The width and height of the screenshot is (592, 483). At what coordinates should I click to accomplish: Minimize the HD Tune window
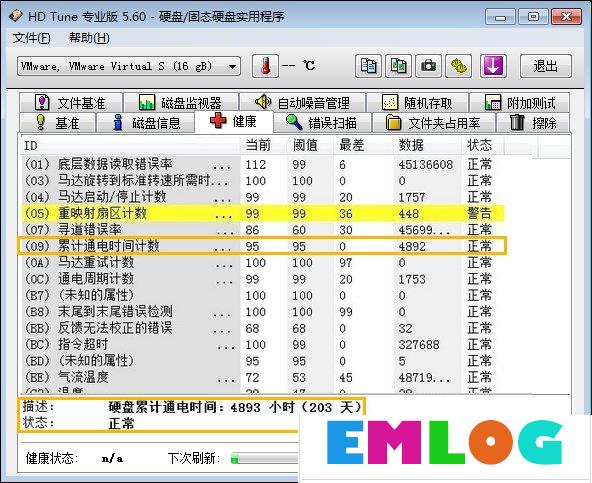500,17
